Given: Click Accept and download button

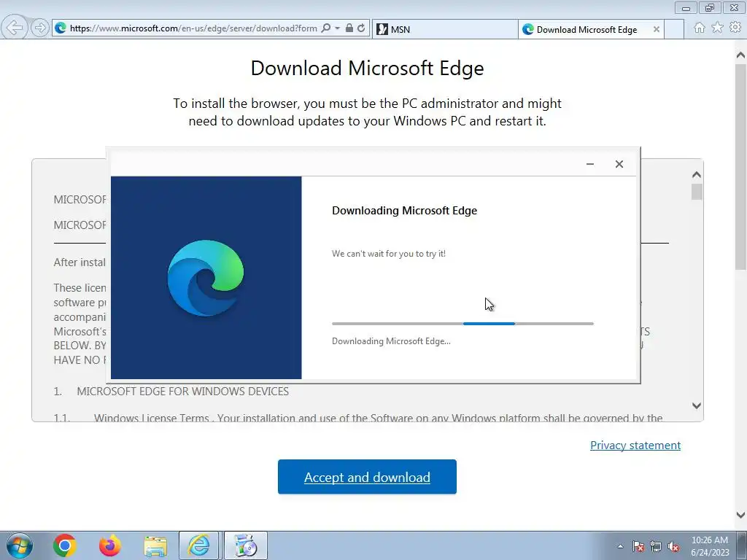Looking at the screenshot, I should point(367,477).
